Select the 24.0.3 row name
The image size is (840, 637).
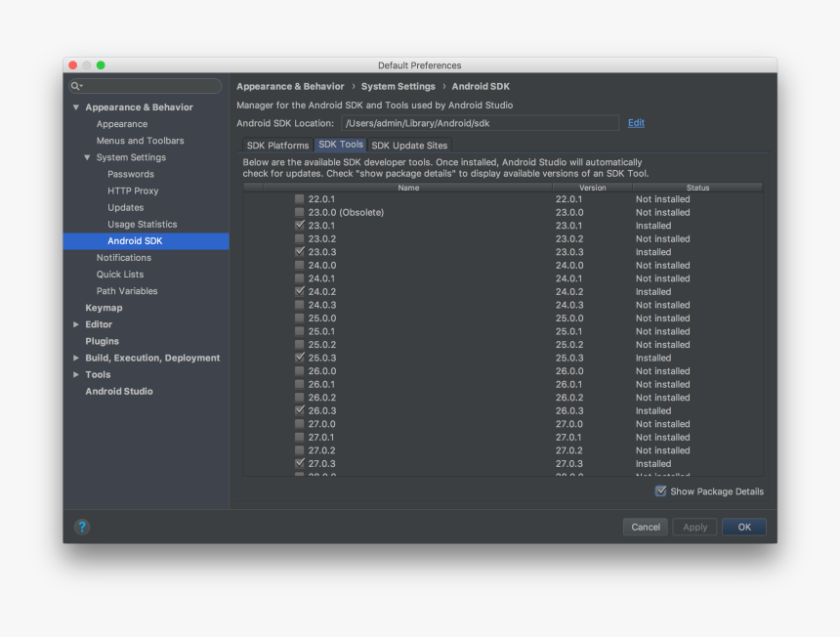coord(322,305)
